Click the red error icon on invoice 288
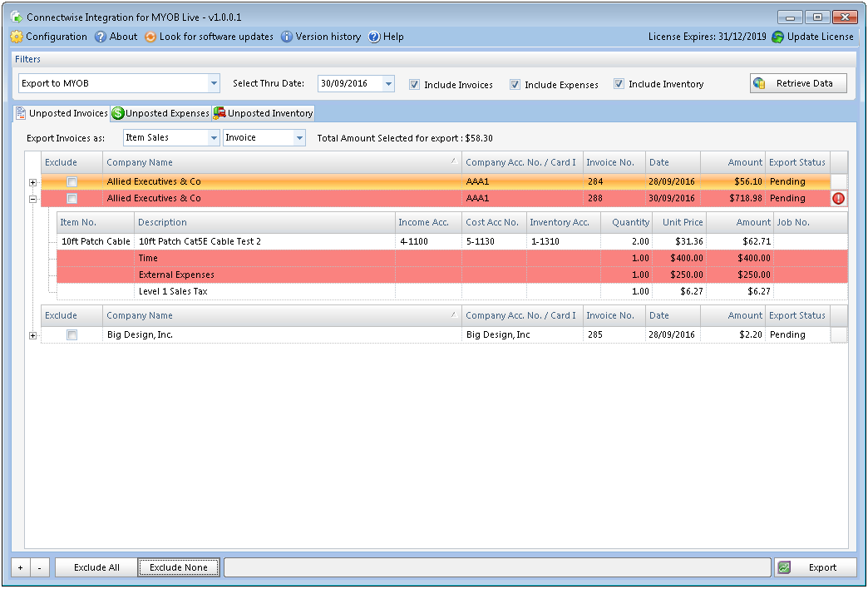This screenshot has width=868, height=589. pos(838,198)
